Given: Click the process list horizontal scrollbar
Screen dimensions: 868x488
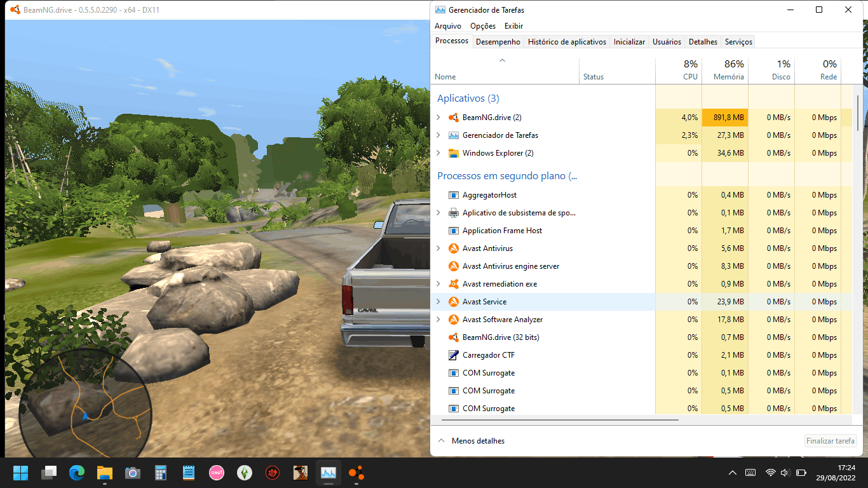Looking at the screenshot, I should [x=560, y=420].
